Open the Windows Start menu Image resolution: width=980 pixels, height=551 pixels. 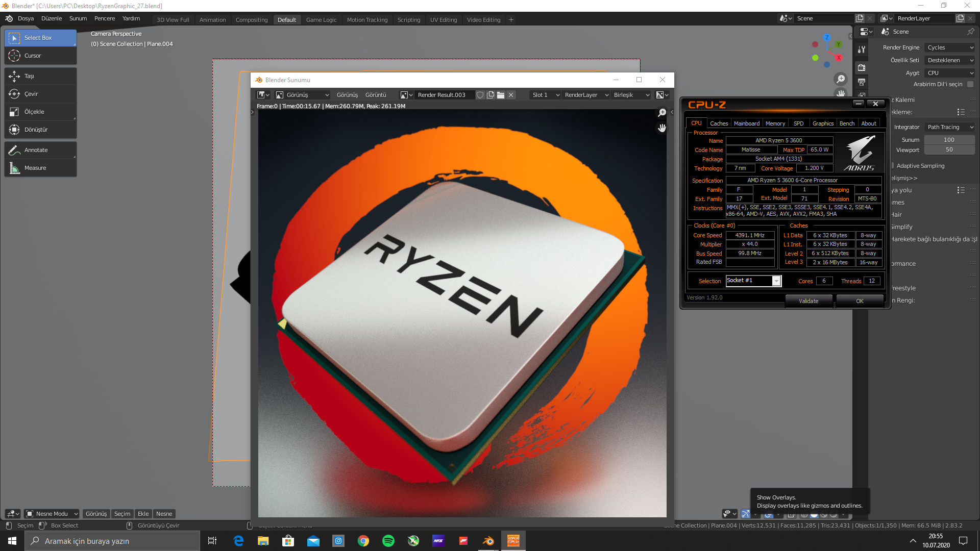pos(12,541)
